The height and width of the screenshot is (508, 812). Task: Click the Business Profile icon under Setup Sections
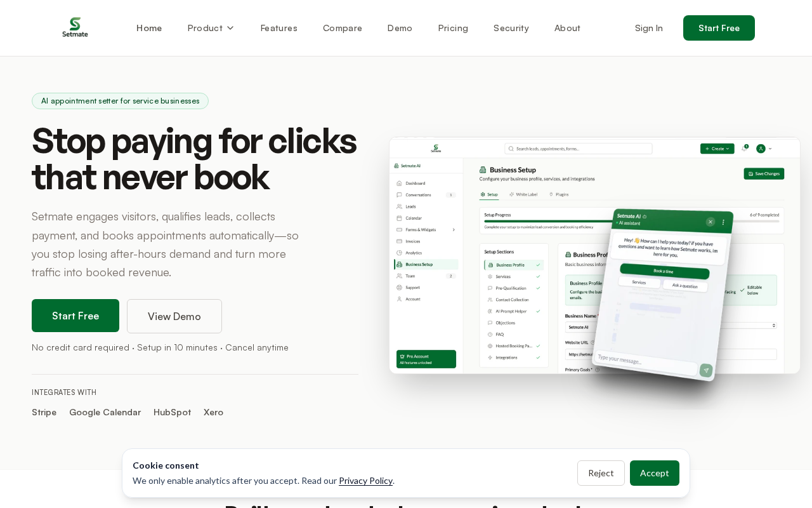tap(490, 265)
